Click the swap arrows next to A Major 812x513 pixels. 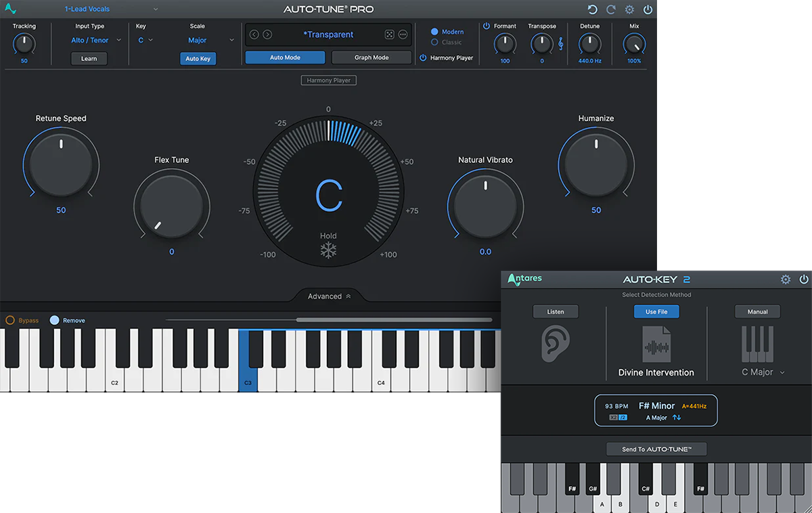[677, 418]
